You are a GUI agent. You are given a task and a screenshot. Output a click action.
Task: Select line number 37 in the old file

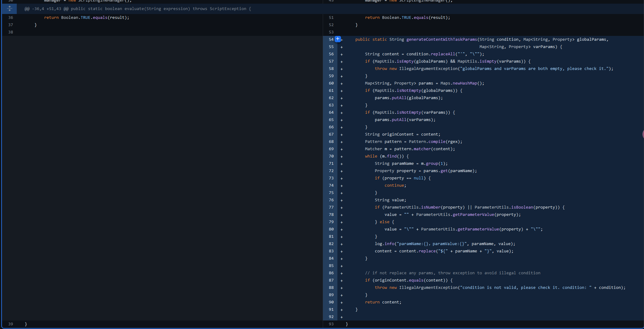point(11,25)
